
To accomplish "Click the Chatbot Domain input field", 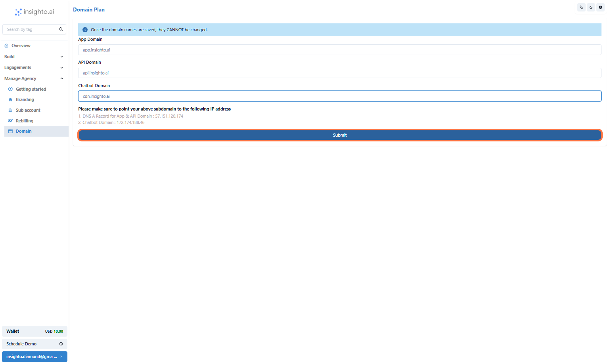I will click(340, 96).
